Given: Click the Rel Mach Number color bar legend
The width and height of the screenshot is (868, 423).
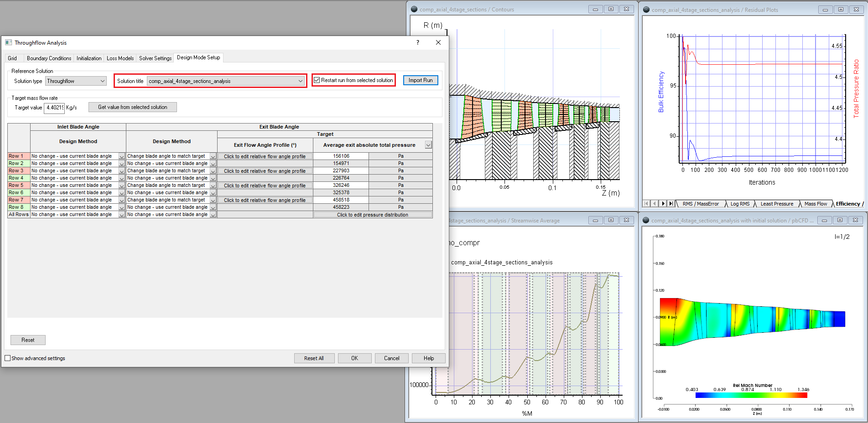Looking at the screenshot, I should click(x=751, y=395).
